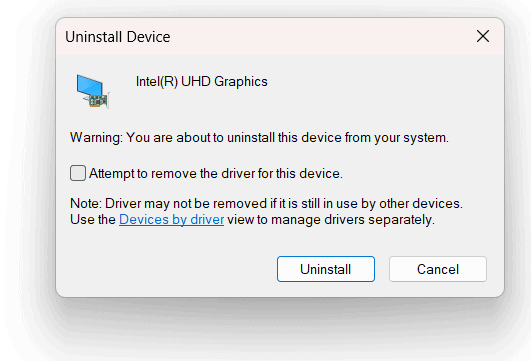531x361 pixels.
Task: Click 'view to manage drivers separately' text
Action: point(331,219)
